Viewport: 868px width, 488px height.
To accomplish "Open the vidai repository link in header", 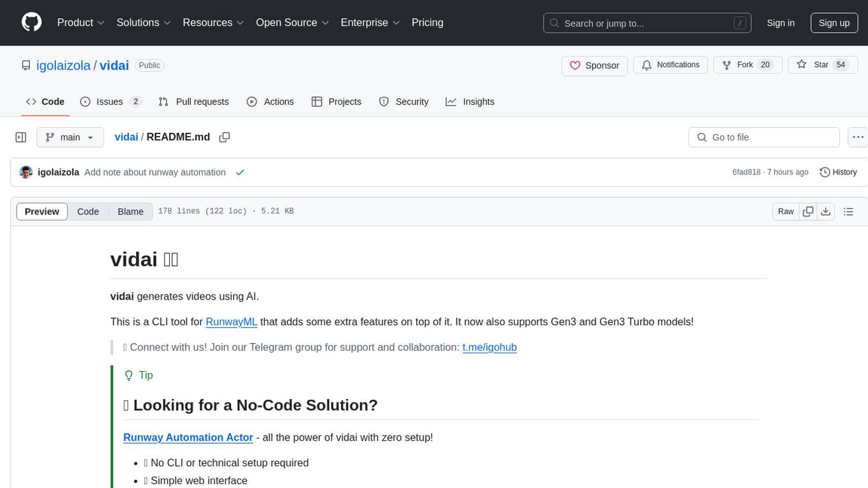I will point(114,65).
